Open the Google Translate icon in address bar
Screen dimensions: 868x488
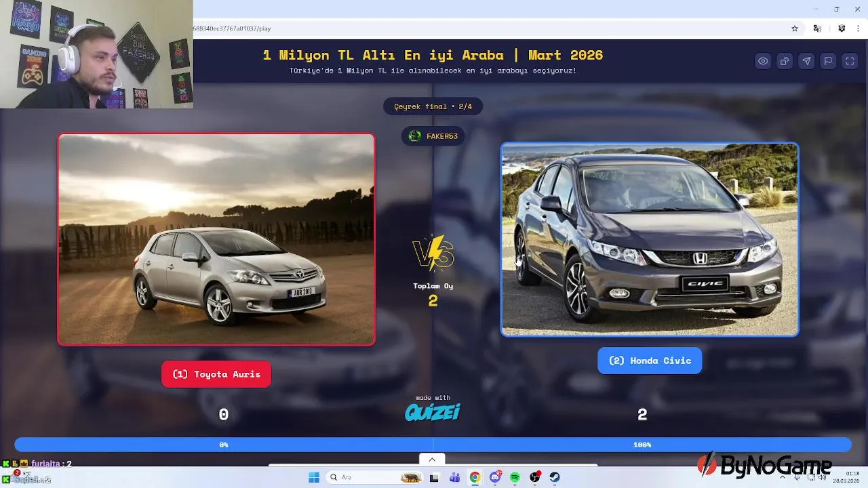(817, 28)
